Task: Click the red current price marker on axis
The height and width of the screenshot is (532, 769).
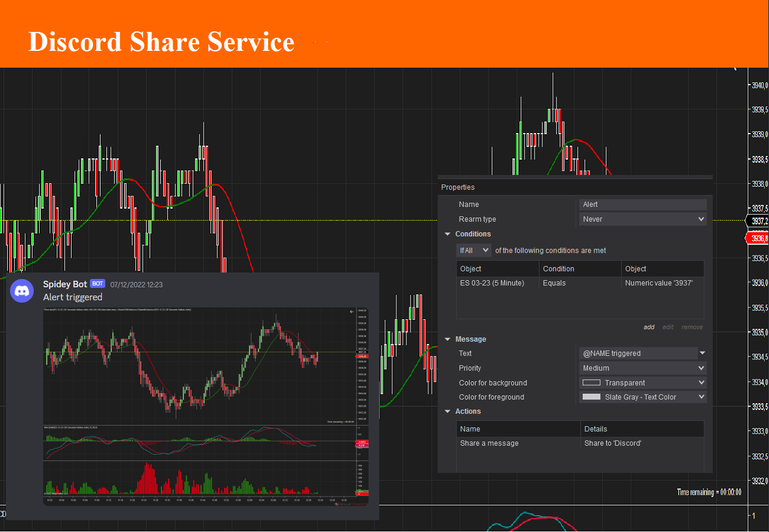Action: 757,238
